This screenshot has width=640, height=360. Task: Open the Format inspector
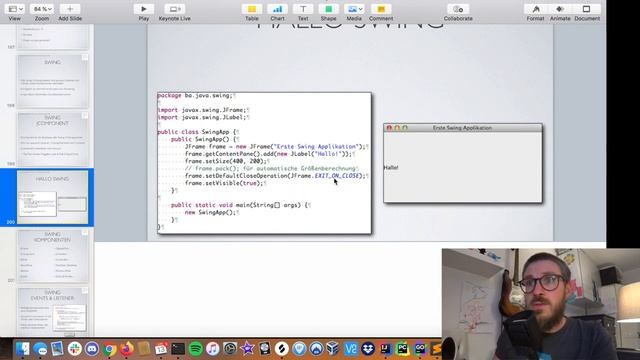coord(536,9)
